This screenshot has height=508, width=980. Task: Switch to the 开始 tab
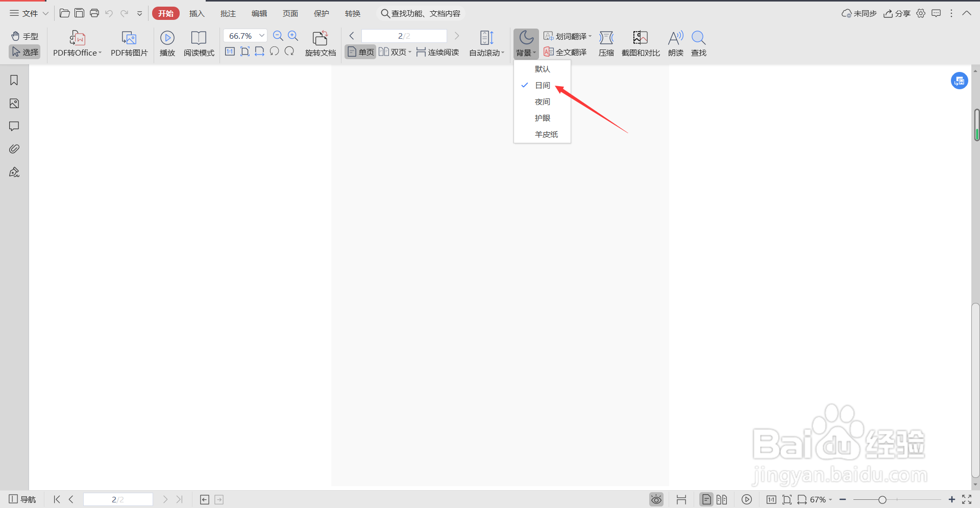click(x=166, y=13)
